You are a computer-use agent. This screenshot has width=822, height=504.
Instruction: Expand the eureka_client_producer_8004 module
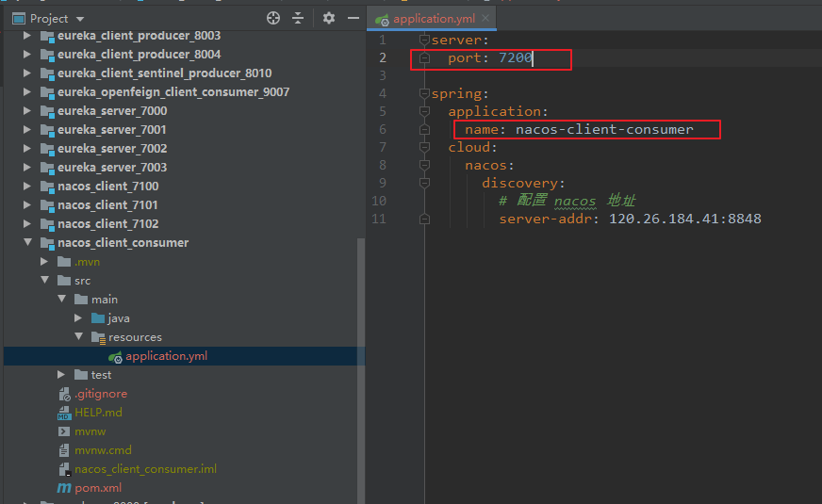click(26, 55)
